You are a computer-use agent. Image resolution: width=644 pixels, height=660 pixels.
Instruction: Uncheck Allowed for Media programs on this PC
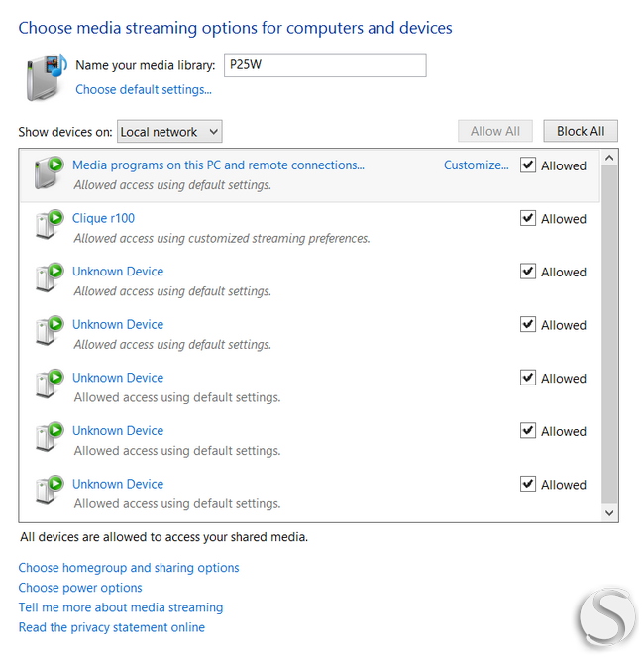pyautogui.click(x=528, y=165)
